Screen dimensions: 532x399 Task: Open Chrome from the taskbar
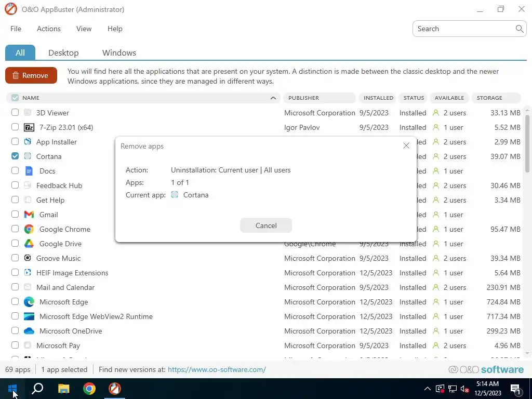pyautogui.click(x=89, y=389)
